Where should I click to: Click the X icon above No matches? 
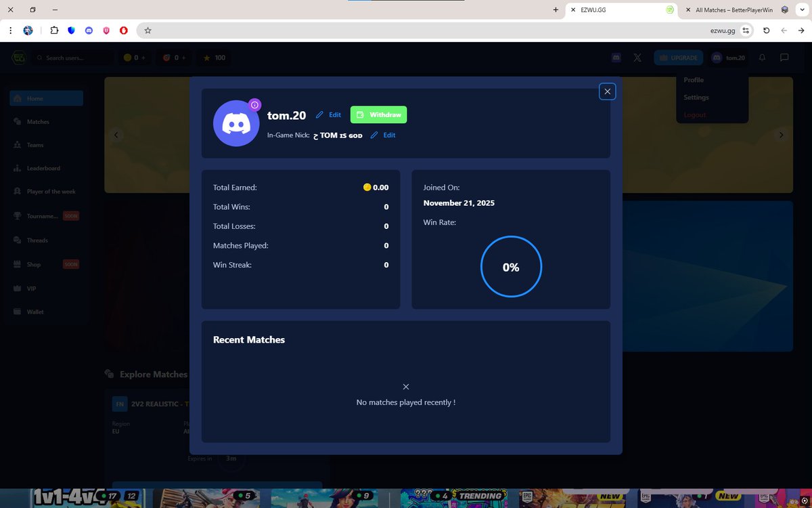(406, 387)
